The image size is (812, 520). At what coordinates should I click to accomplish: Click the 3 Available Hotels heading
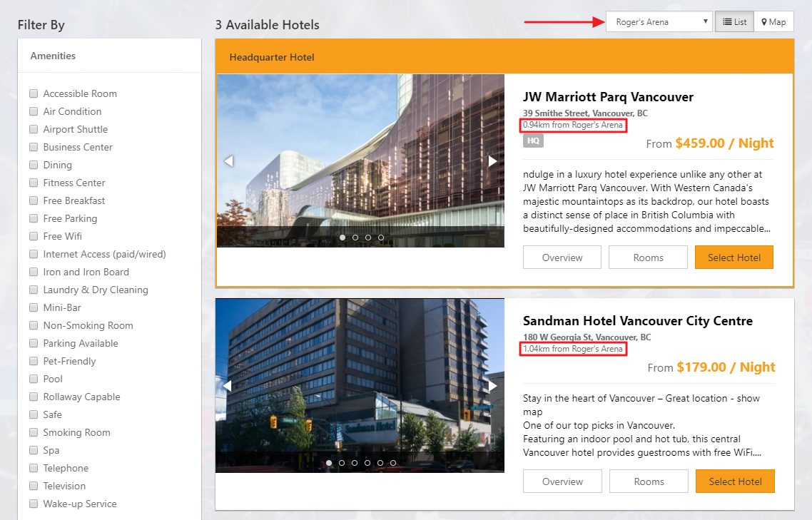click(267, 25)
